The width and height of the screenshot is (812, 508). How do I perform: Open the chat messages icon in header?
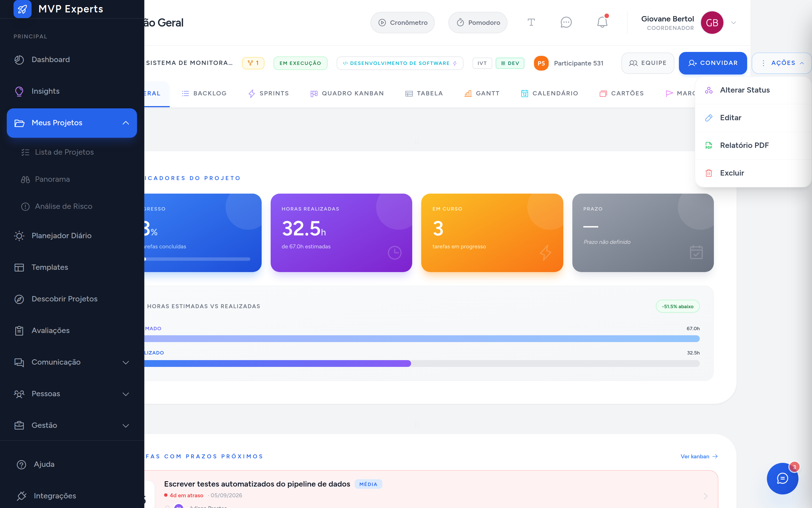click(x=566, y=23)
